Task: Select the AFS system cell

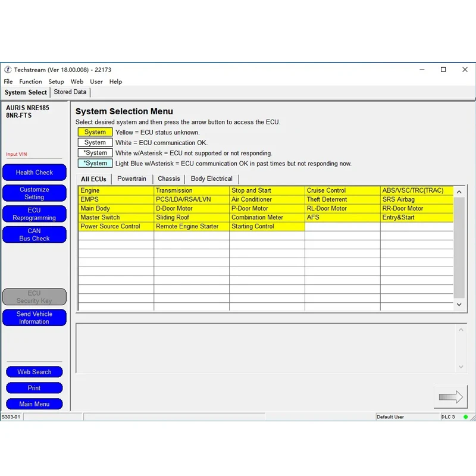Action: tap(343, 217)
